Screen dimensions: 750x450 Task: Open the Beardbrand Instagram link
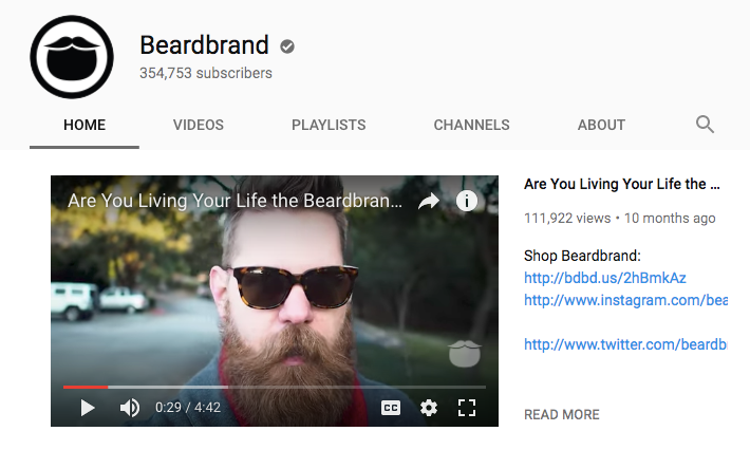[x=626, y=300]
